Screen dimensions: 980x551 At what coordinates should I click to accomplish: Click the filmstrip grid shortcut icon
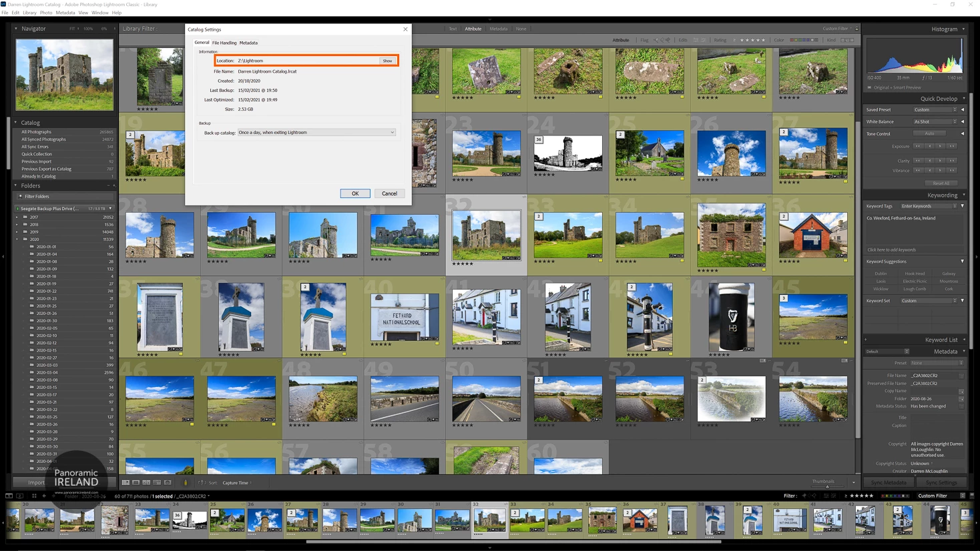pyautogui.click(x=34, y=496)
